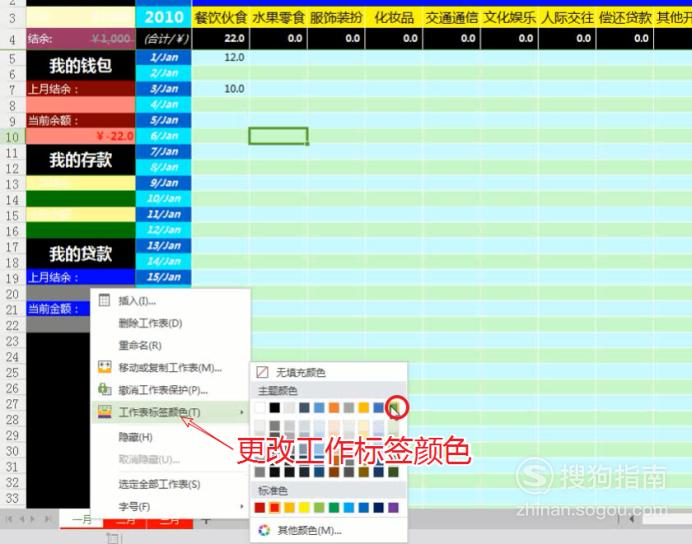Image resolution: width=692 pixels, height=544 pixels.
Task: Click the horizontal scrollbar track
Action: (666, 519)
